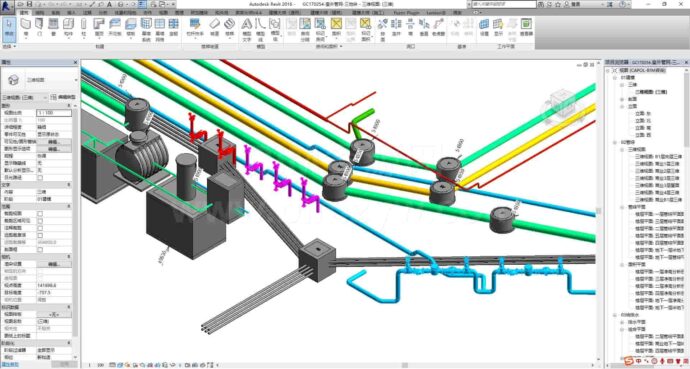The image size is (690, 369).
Task: Click the Edit Type button
Action: (x=63, y=97)
